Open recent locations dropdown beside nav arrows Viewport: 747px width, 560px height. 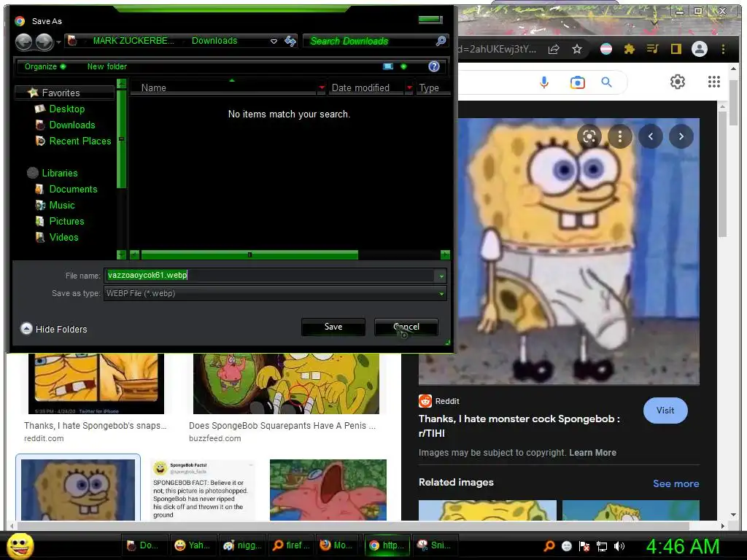click(58, 42)
